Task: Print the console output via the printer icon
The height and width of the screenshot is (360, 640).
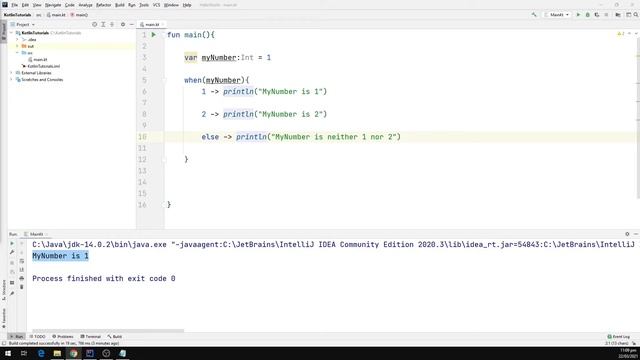Action: click(x=22, y=278)
